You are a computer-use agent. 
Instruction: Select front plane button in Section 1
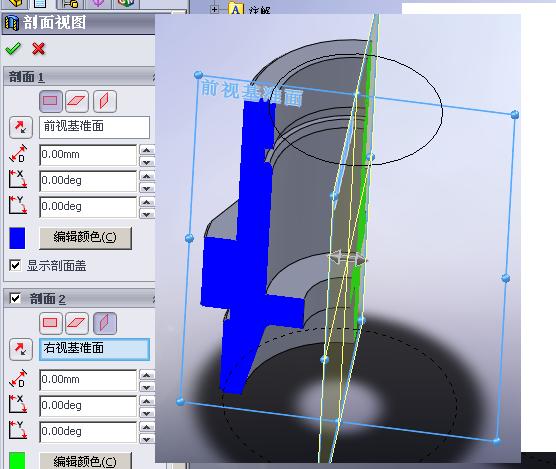[51, 101]
